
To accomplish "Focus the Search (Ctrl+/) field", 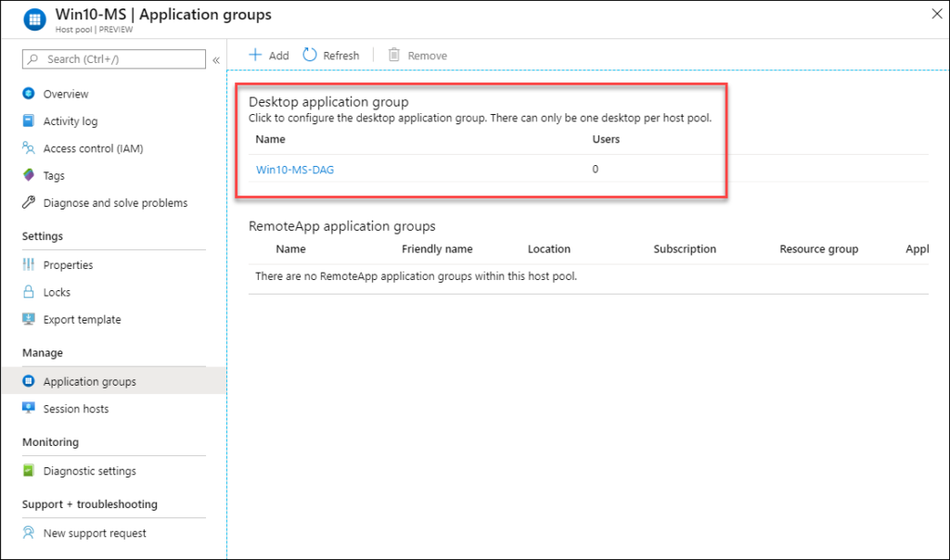I will coord(114,58).
